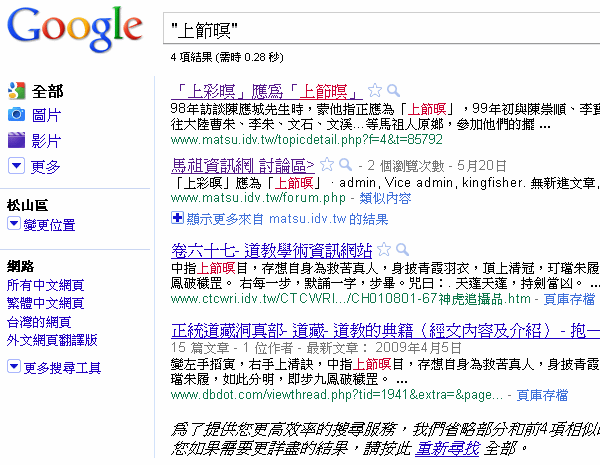Click the www.dbdot.com/viewthread.php URL text
Viewport: 600px width, 465px height.
click(x=337, y=395)
